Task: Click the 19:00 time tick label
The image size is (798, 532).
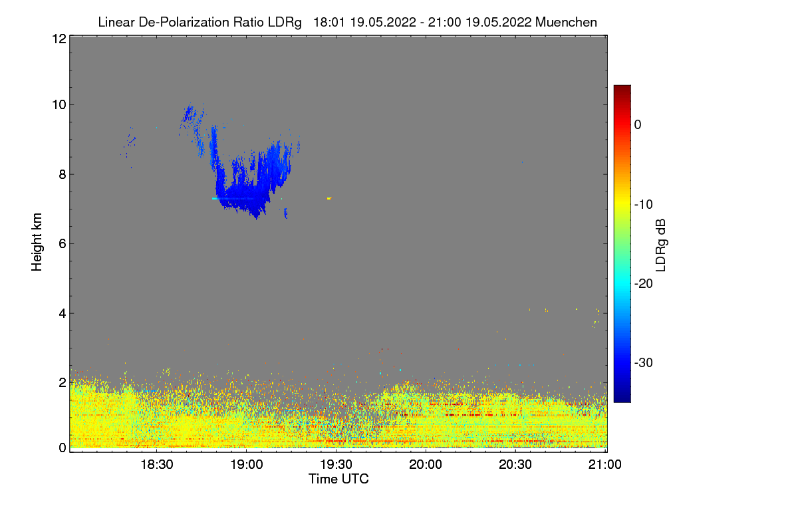Action: (247, 465)
